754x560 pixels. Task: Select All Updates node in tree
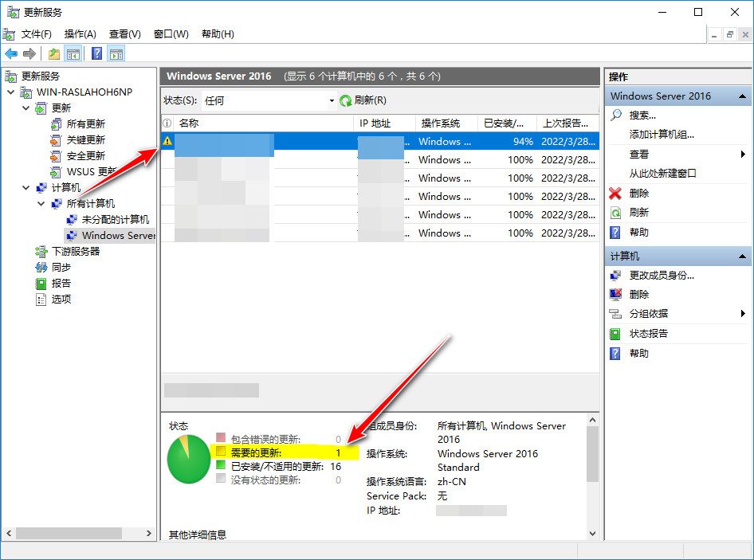pyautogui.click(x=85, y=124)
